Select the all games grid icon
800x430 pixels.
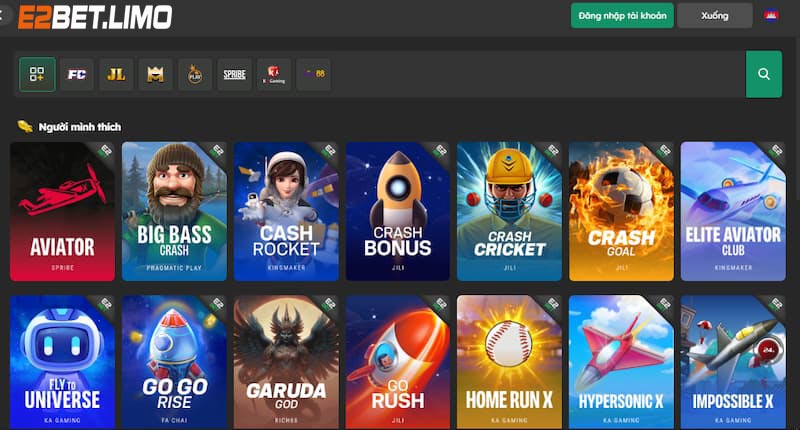pos(37,74)
